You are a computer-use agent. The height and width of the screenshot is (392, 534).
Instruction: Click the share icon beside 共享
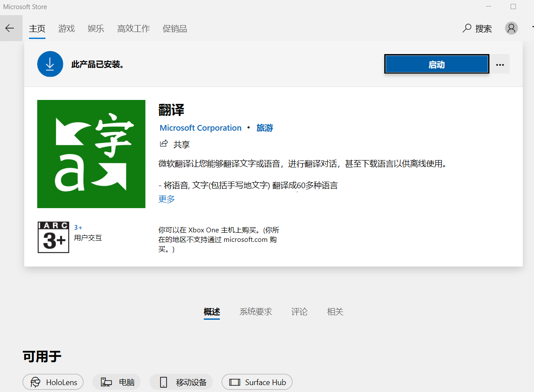[164, 144]
